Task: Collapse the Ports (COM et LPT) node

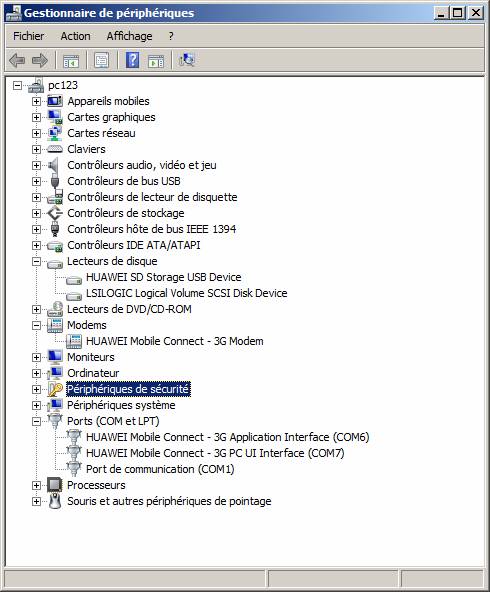Action: tap(36, 421)
